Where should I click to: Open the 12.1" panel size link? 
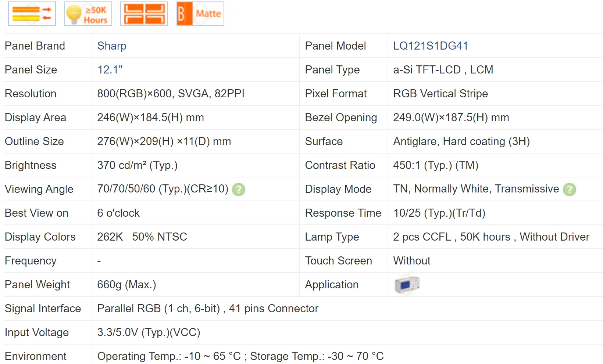pos(110,70)
